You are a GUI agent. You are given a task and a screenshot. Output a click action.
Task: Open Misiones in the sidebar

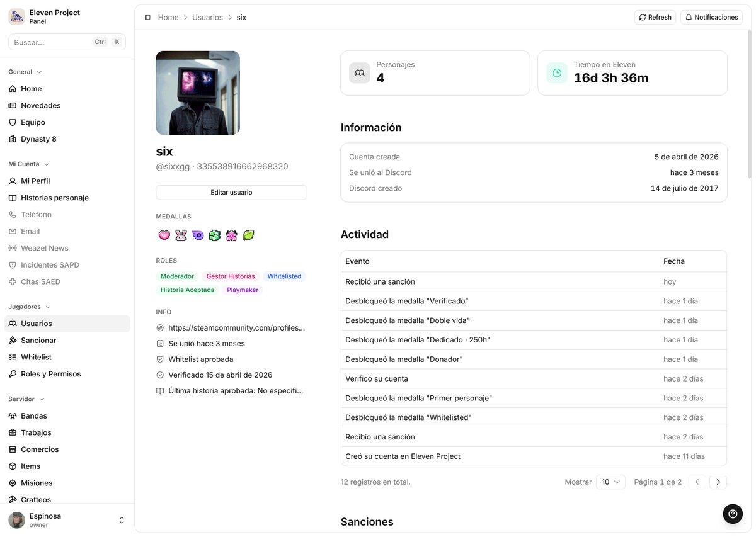tap(67, 483)
